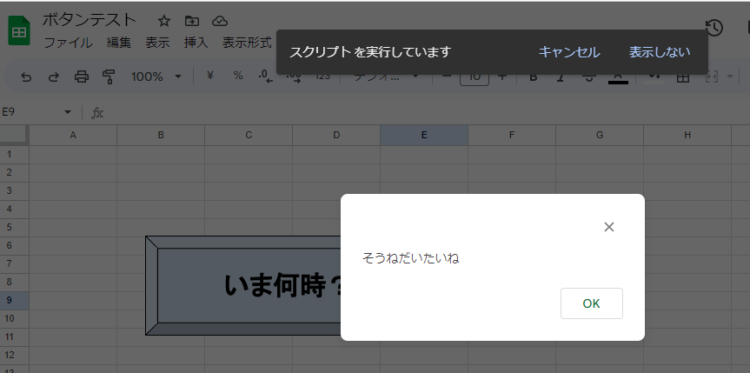This screenshot has width=750, height=373.
Task: Toggle italic formatting
Action: coord(560,77)
